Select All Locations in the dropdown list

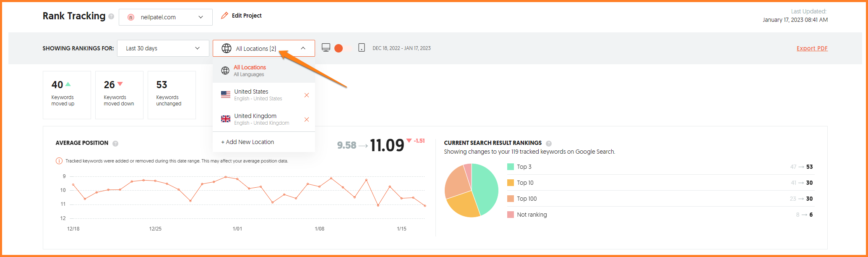pyautogui.click(x=250, y=71)
